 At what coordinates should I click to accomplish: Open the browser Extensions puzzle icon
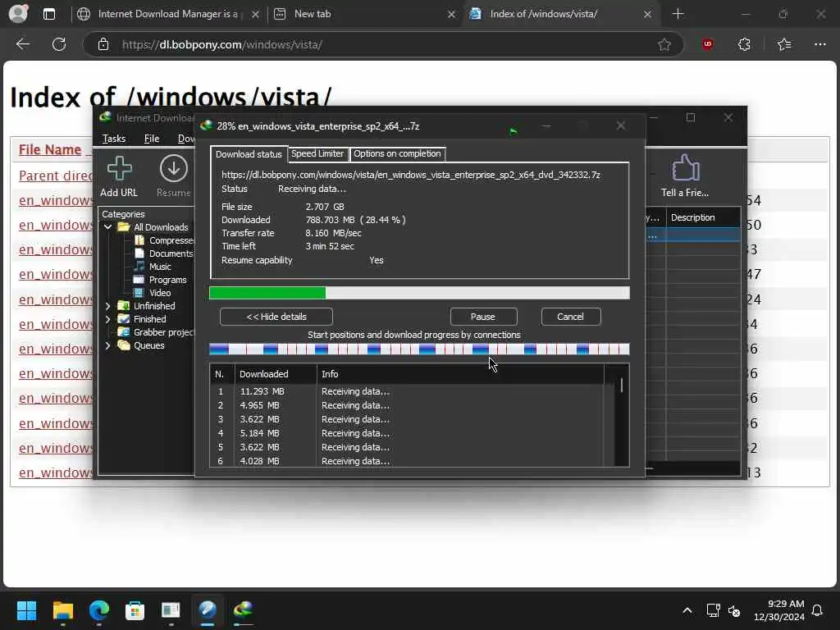744,44
